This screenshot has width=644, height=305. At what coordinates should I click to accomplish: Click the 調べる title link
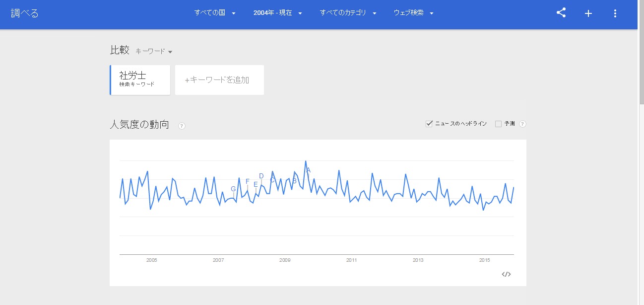[25, 13]
